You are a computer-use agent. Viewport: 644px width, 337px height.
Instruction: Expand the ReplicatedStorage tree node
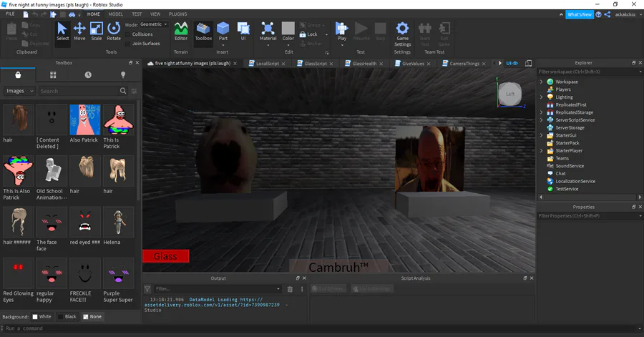(x=542, y=112)
